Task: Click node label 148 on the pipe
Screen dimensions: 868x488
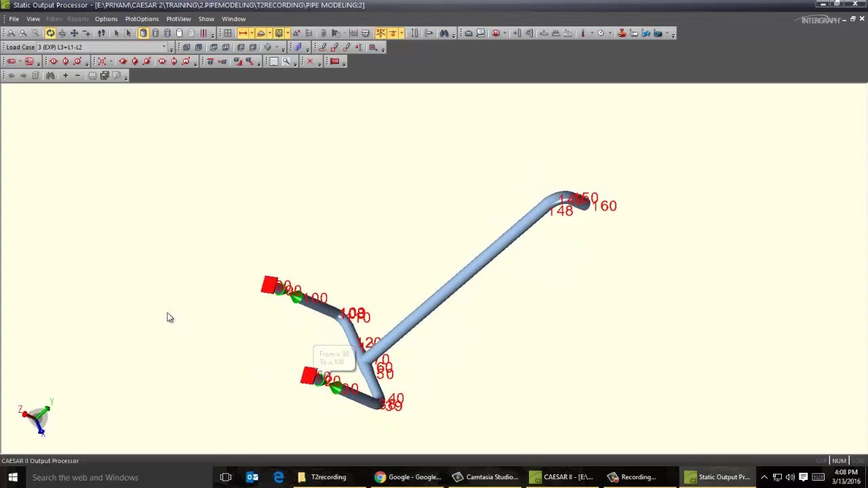Action: pyautogui.click(x=561, y=211)
